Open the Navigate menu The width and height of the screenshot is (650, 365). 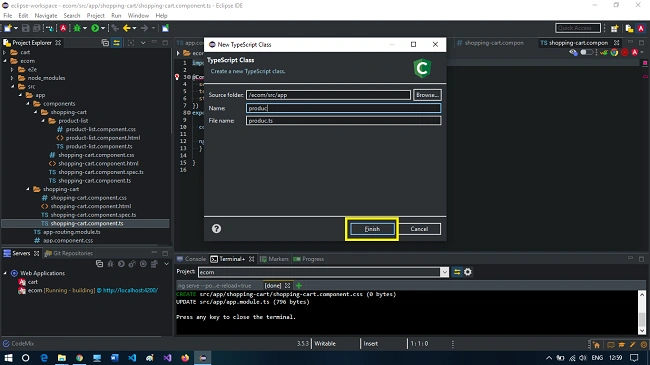(x=46, y=16)
